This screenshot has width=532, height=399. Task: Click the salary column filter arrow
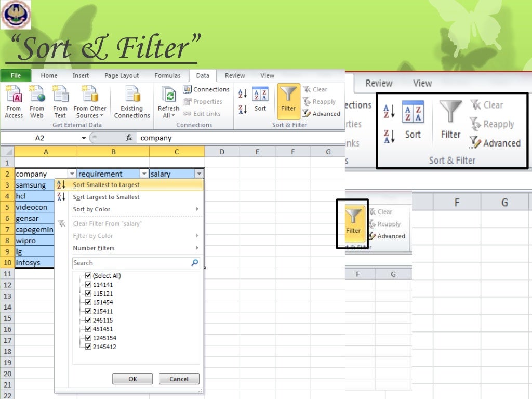[x=199, y=174]
